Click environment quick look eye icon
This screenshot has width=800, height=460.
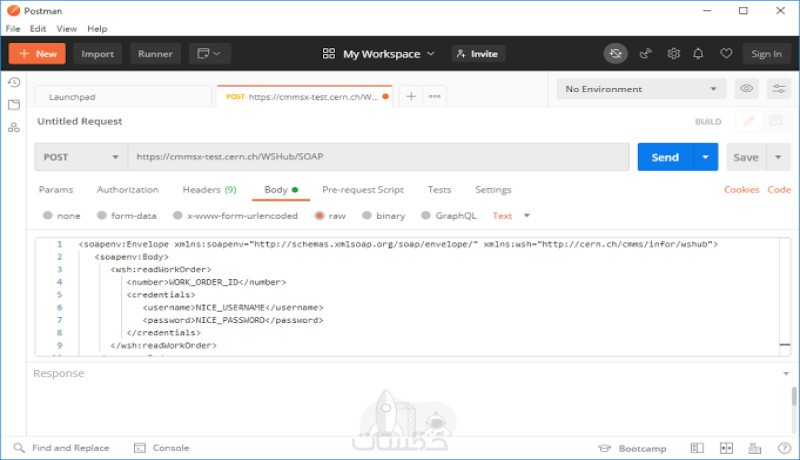[746, 89]
